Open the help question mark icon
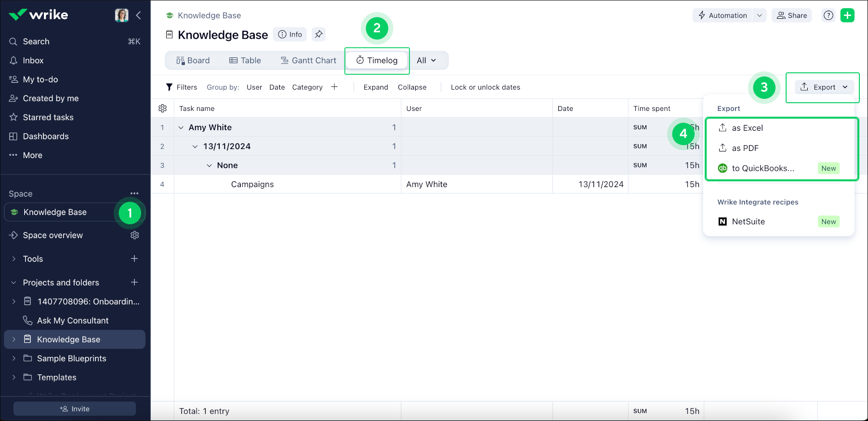Screen dimensions: 868x421 tap(828, 15)
